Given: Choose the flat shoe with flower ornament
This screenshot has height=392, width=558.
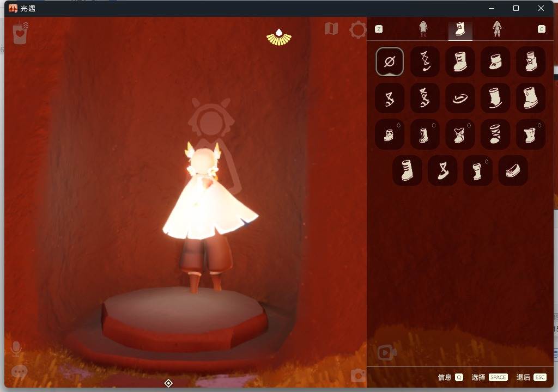Looking at the screenshot, I should click(x=513, y=170).
